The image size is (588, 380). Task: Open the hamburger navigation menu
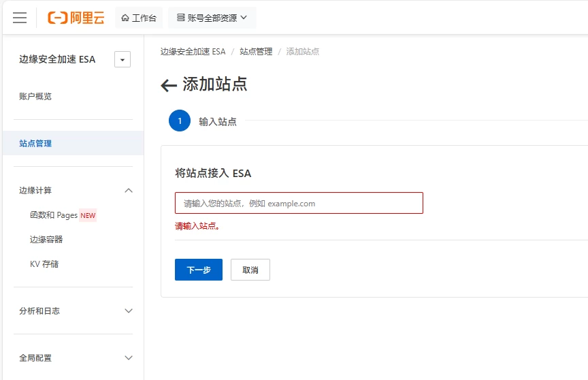pyautogui.click(x=20, y=18)
